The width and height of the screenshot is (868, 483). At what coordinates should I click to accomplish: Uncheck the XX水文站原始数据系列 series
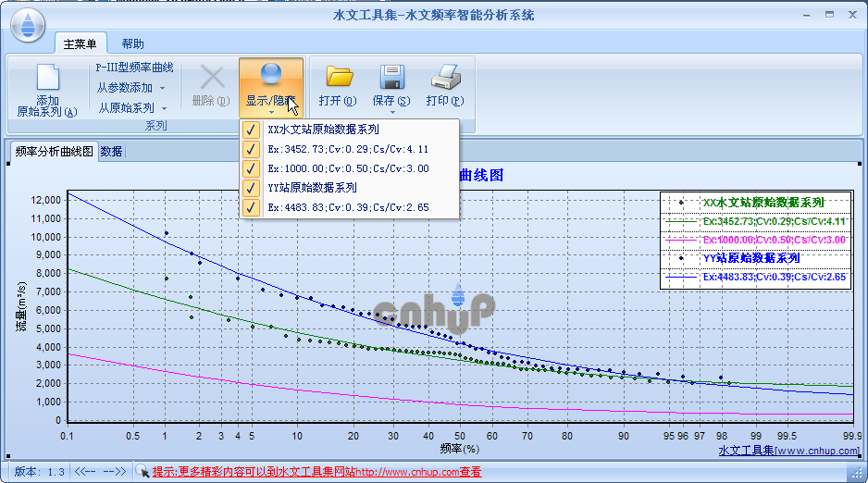click(x=251, y=130)
